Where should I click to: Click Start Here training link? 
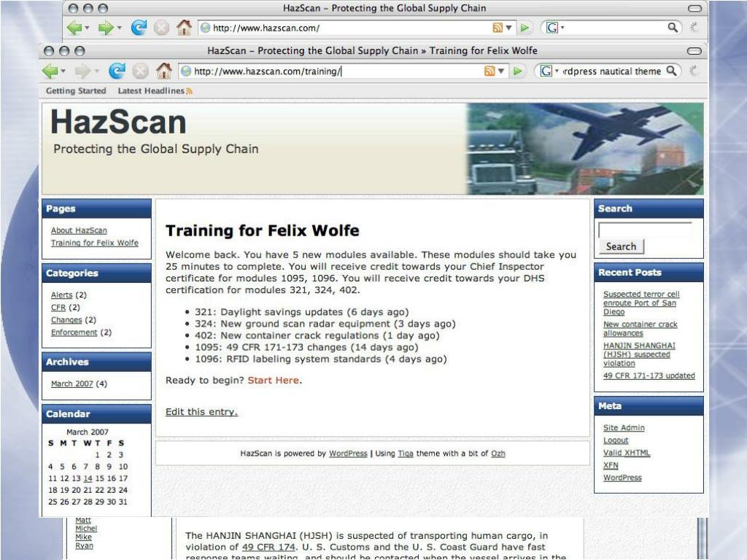274,380
